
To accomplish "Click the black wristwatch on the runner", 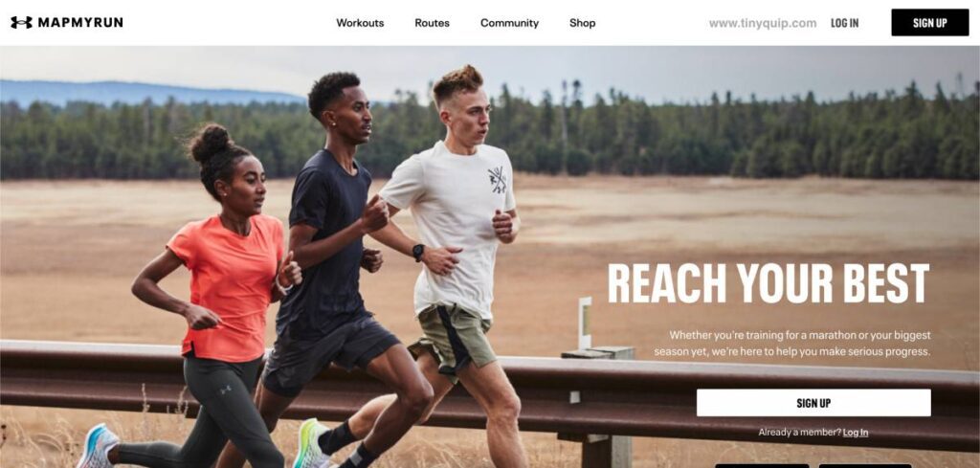I will (x=418, y=253).
